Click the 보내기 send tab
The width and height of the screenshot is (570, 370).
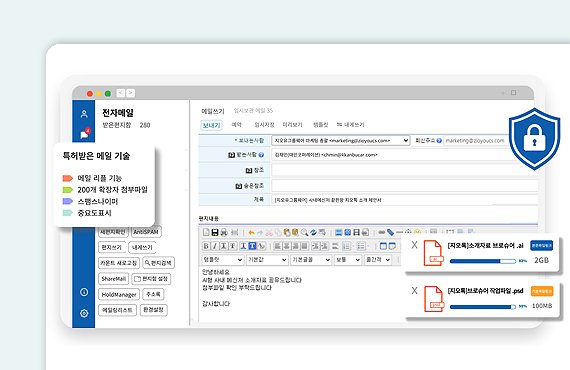coord(211,125)
